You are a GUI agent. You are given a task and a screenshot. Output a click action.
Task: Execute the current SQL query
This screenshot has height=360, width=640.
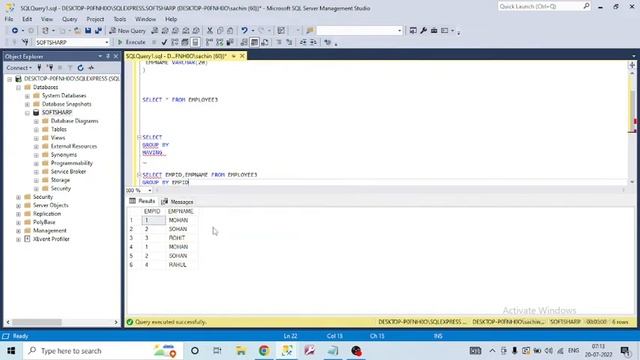point(131,42)
